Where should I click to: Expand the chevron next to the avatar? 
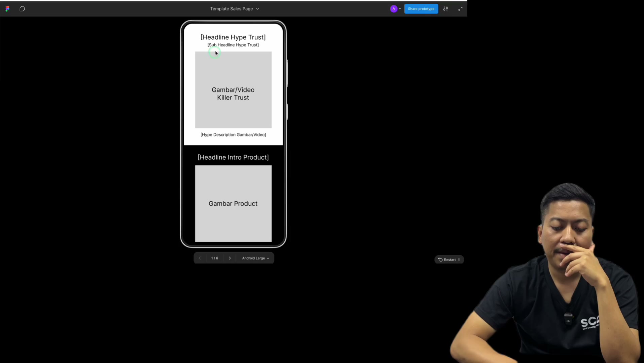tap(400, 9)
